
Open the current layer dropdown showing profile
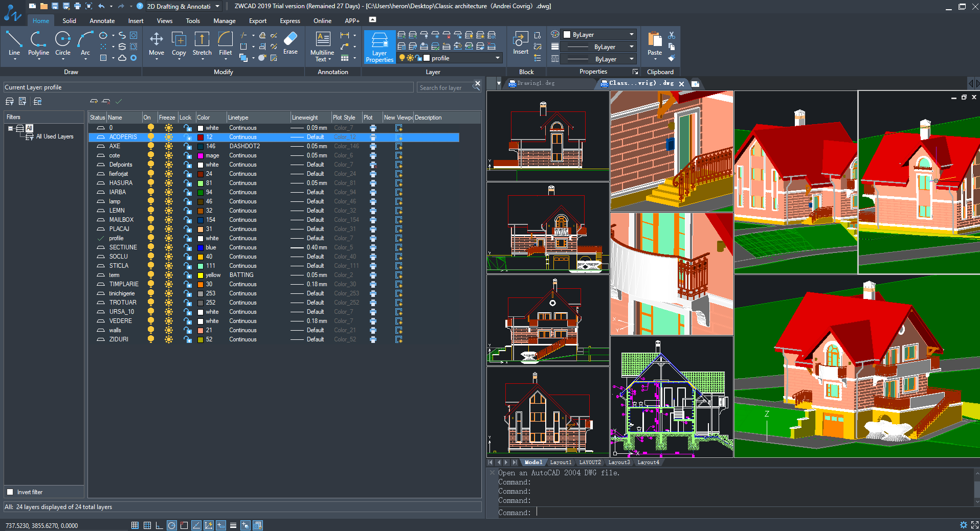497,58
